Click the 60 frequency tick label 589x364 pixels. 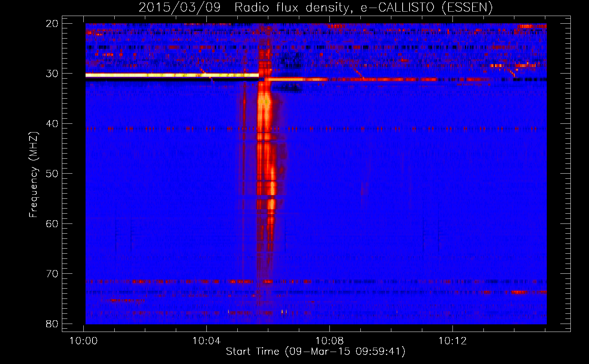coord(52,224)
